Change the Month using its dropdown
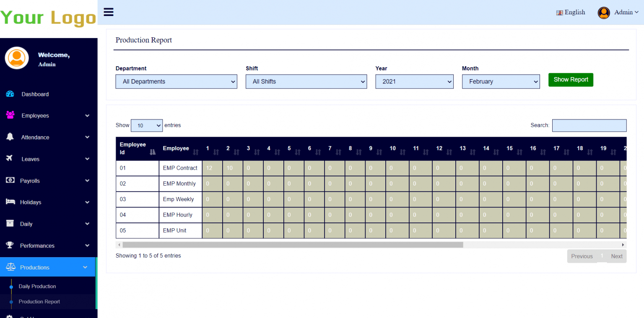Screen dimensions: 644x318 (x=501, y=81)
